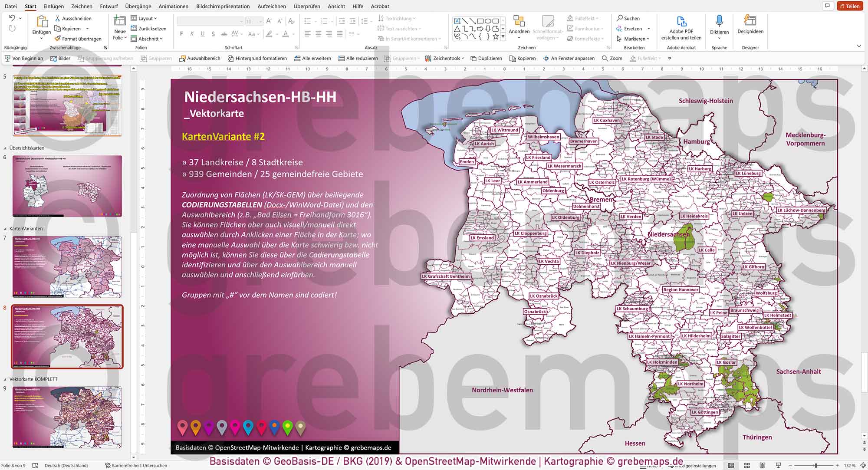Open Auswahlbereich from quick toolbar
This screenshot has height=470, width=868.
pos(200,58)
